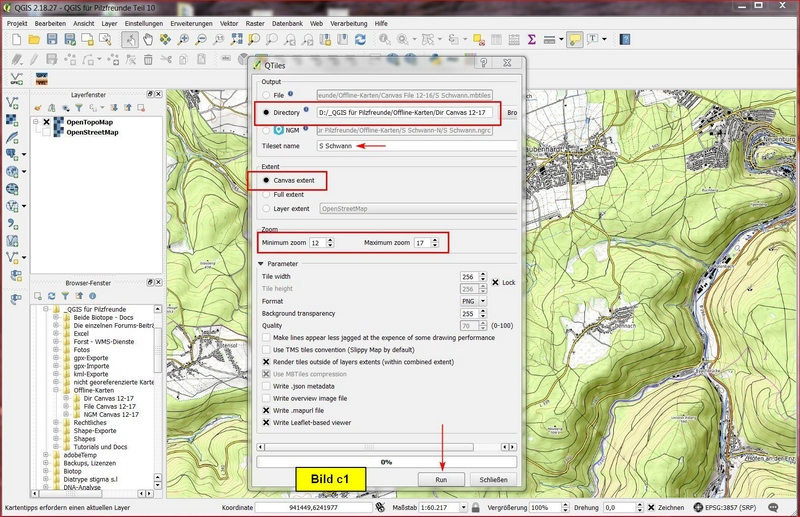Increase the Maximum zoom spinner value

pos(435,240)
